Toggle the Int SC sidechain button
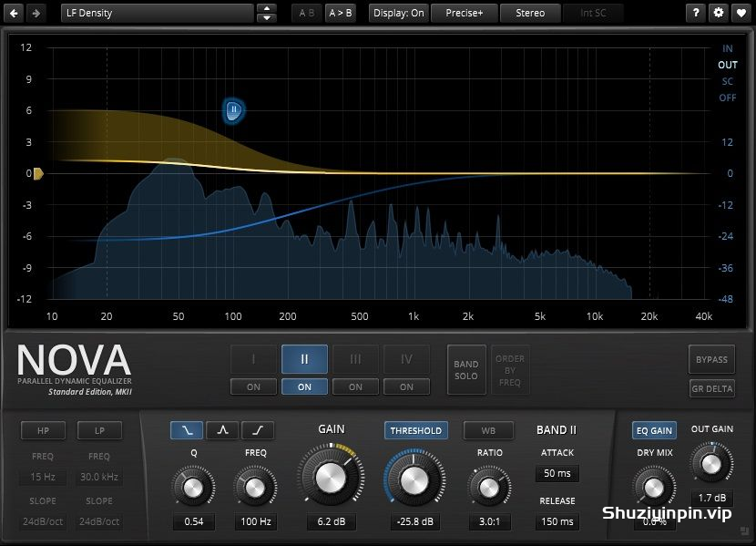This screenshot has height=546, width=756. pos(593,13)
